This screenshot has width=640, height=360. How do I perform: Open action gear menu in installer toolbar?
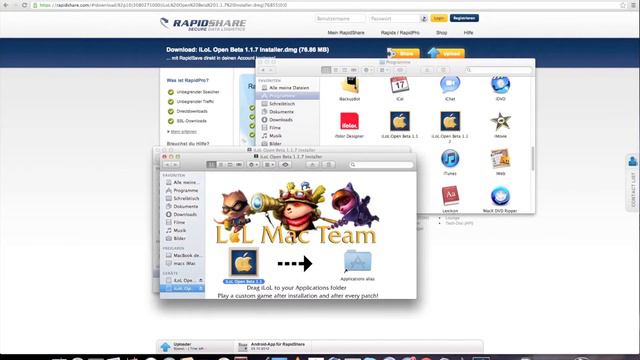click(253, 164)
